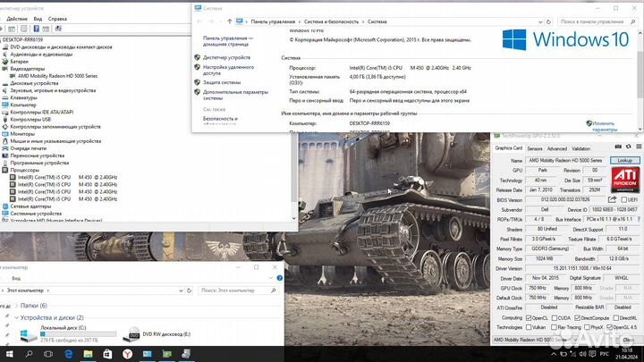The height and width of the screenshot is (362, 644).
Task: Click up arrow in System window
Action: click(x=230, y=21)
